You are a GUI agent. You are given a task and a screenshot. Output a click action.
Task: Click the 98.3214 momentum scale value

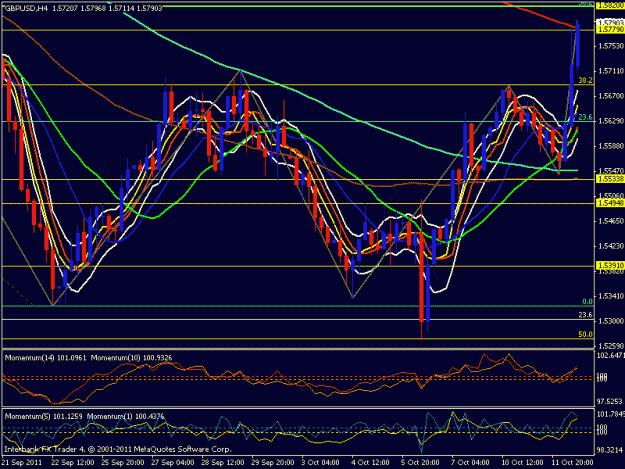[x=610, y=450]
